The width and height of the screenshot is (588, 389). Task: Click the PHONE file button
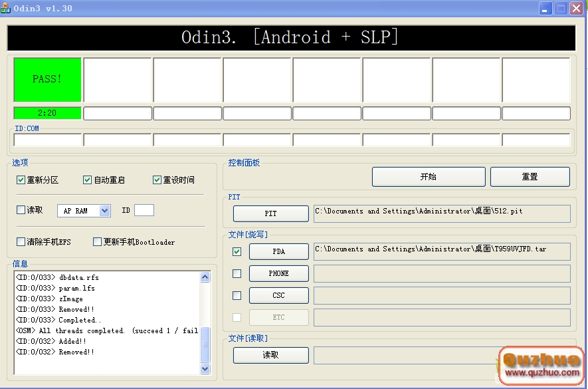(278, 273)
